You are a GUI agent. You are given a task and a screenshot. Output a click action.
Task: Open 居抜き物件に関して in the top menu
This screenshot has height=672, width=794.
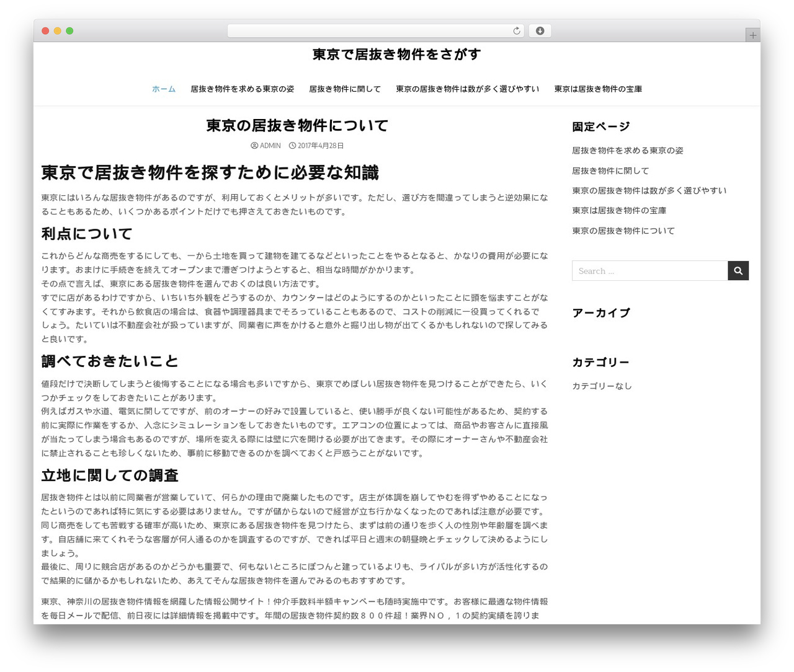click(x=345, y=89)
